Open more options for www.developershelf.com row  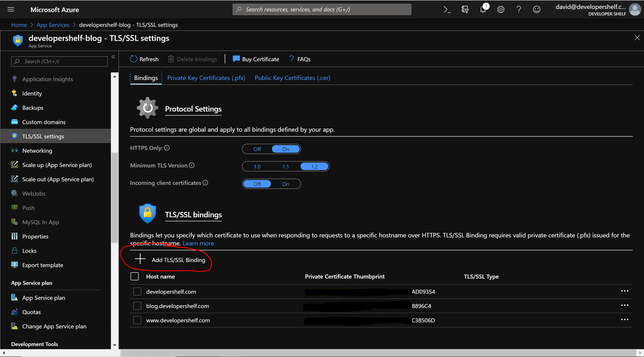pos(625,319)
